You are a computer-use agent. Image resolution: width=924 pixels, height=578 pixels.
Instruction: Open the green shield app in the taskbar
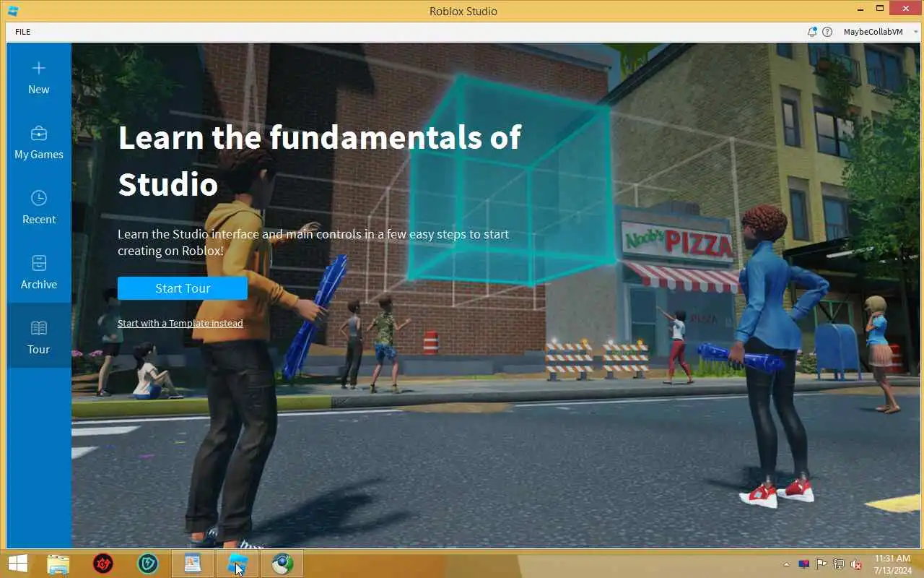[148, 564]
